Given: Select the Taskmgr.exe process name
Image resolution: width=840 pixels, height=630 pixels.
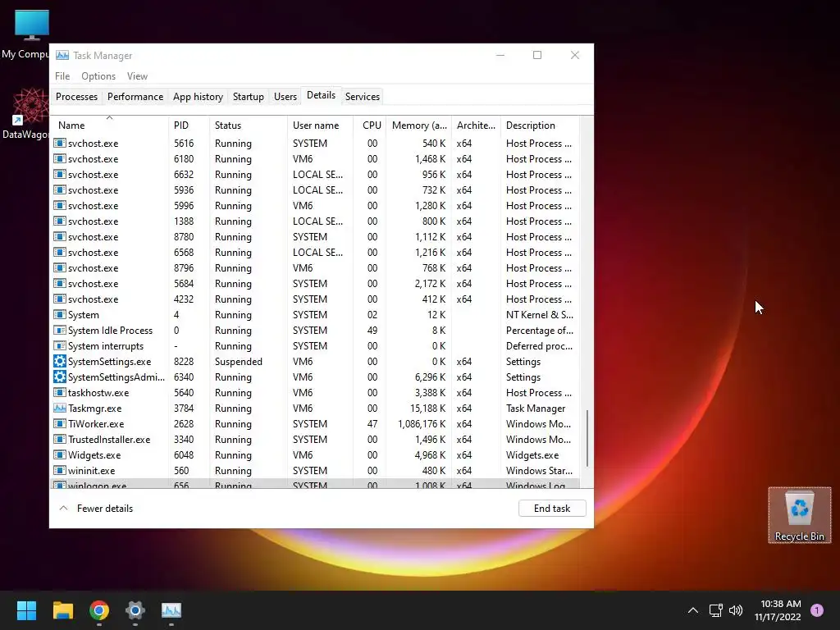Looking at the screenshot, I should pyautogui.click(x=95, y=409).
